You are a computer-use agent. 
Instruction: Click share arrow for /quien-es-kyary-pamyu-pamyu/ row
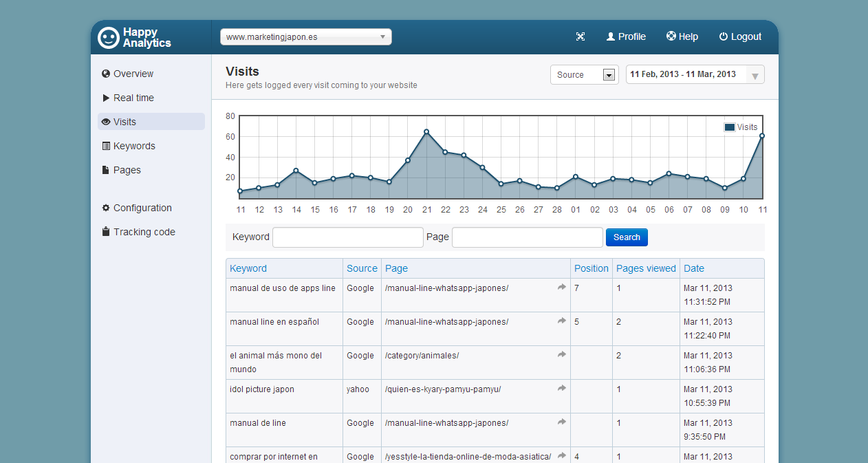[x=562, y=389]
